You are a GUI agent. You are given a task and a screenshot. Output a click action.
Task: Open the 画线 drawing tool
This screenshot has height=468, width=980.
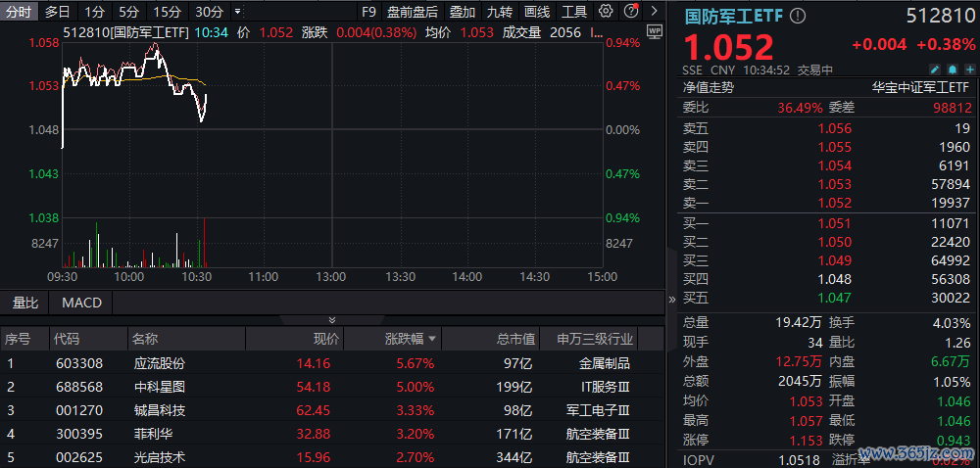(x=537, y=12)
